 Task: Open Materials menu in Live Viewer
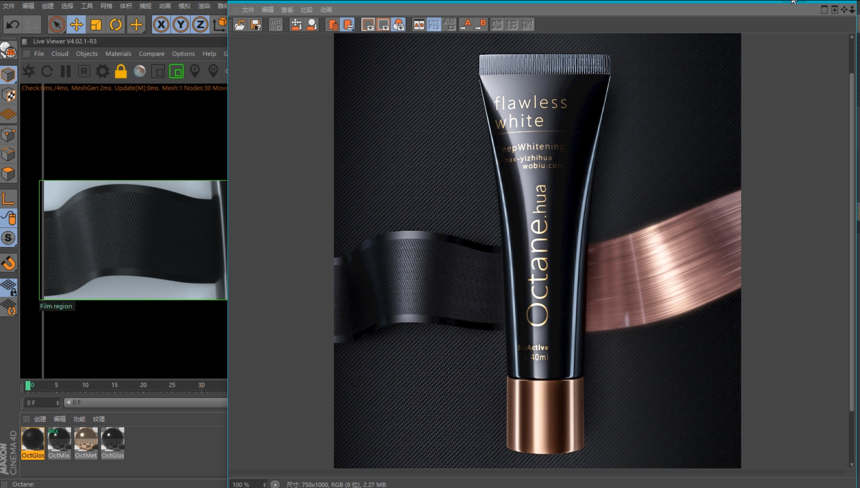118,54
